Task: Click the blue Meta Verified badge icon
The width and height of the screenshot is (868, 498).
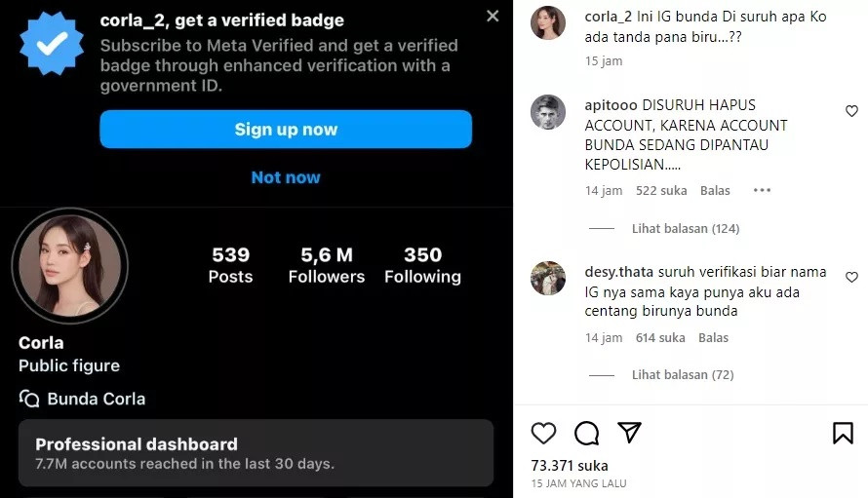Action: (52, 44)
